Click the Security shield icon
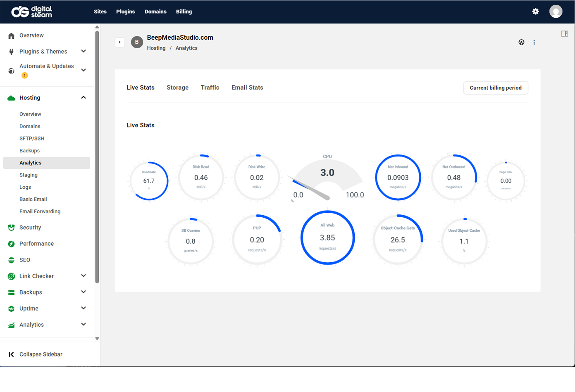575x392 pixels. tap(12, 228)
